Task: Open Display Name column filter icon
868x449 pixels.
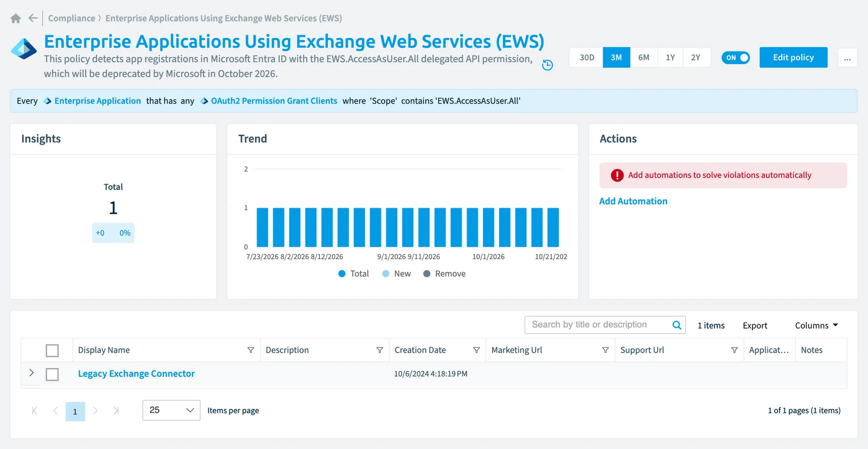Action: coord(251,350)
